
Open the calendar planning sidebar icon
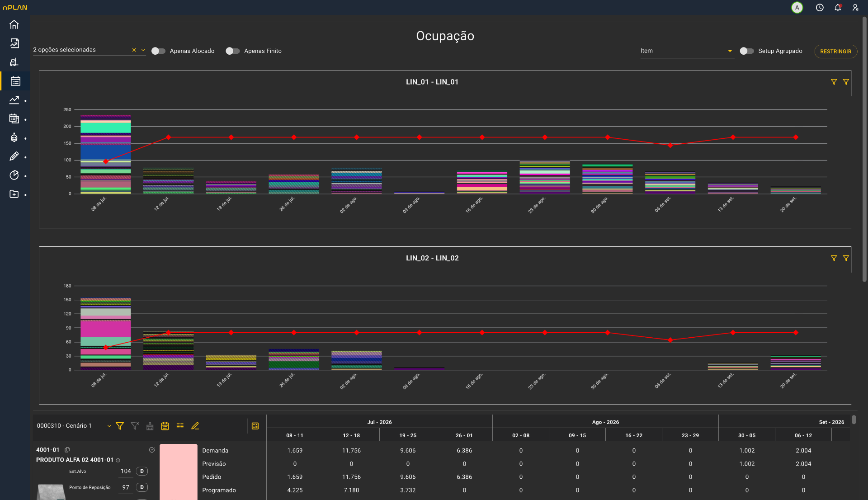click(x=15, y=81)
